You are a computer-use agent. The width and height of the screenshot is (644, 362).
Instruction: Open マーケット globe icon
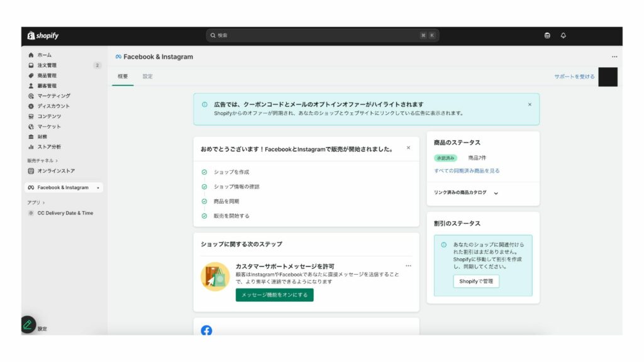click(x=31, y=126)
